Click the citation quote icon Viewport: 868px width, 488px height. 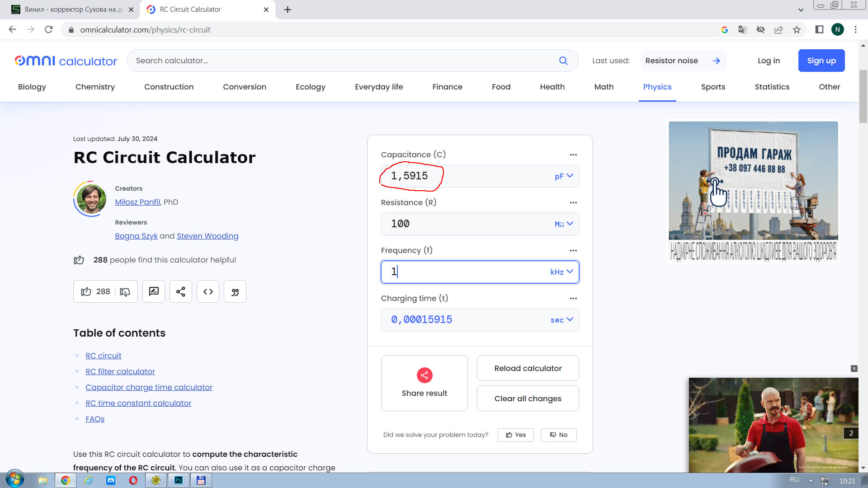click(x=235, y=291)
